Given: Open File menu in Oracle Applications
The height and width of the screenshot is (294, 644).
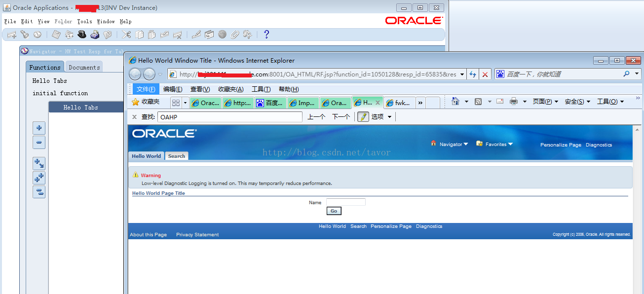Looking at the screenshot, I should 10,21.
